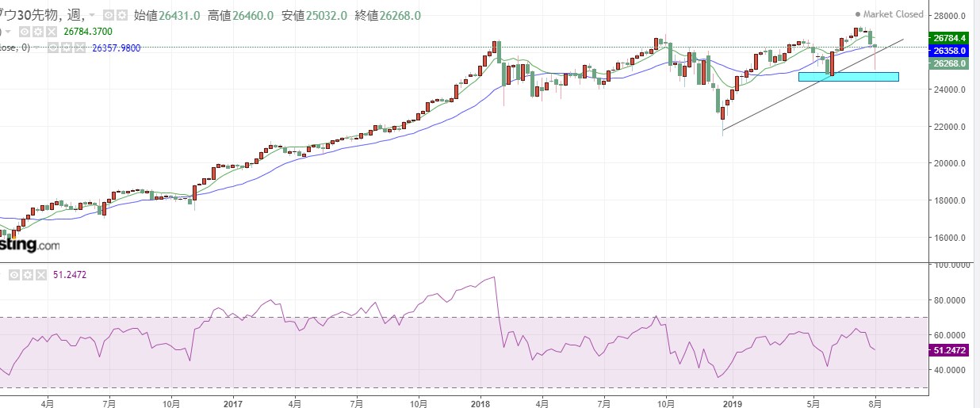Remove the blue 26357.98 moving average indicator

[x=80, y=48]
